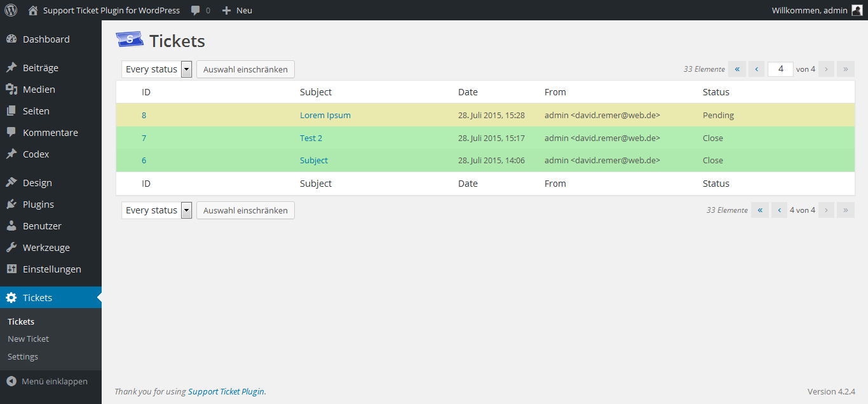868x404 pixels.
Task: Click date 28. Juli 2015, 15:17
Action: click(x=491, y=138)
